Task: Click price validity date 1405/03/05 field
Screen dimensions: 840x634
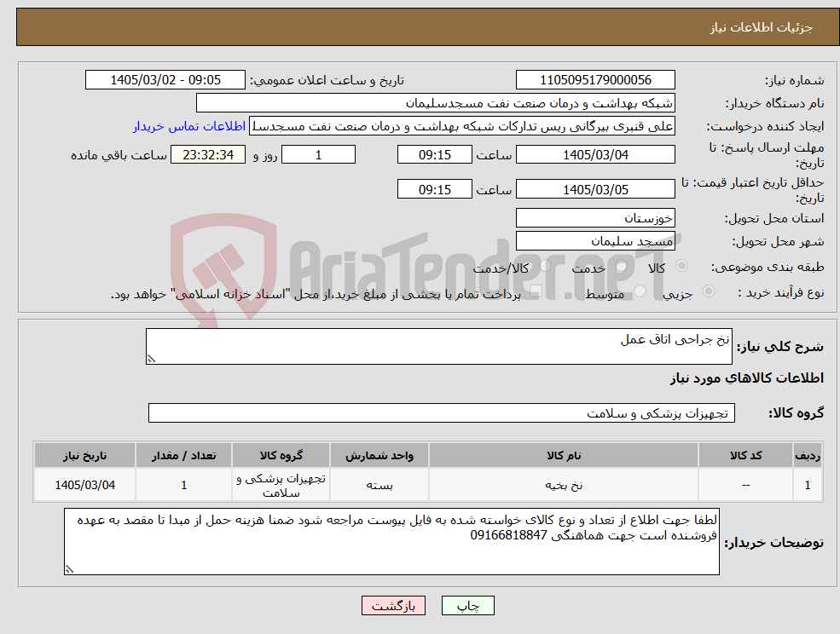Action: pos(595,189)
